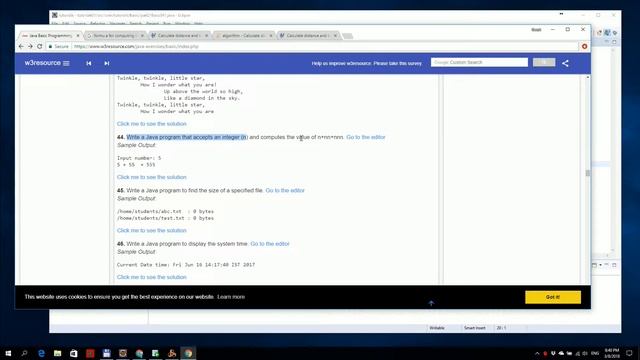This screenshot has height=360, width=640.
Task: Accept cookies with the 'Got it!' button
Action: click(x=553, y=297)
